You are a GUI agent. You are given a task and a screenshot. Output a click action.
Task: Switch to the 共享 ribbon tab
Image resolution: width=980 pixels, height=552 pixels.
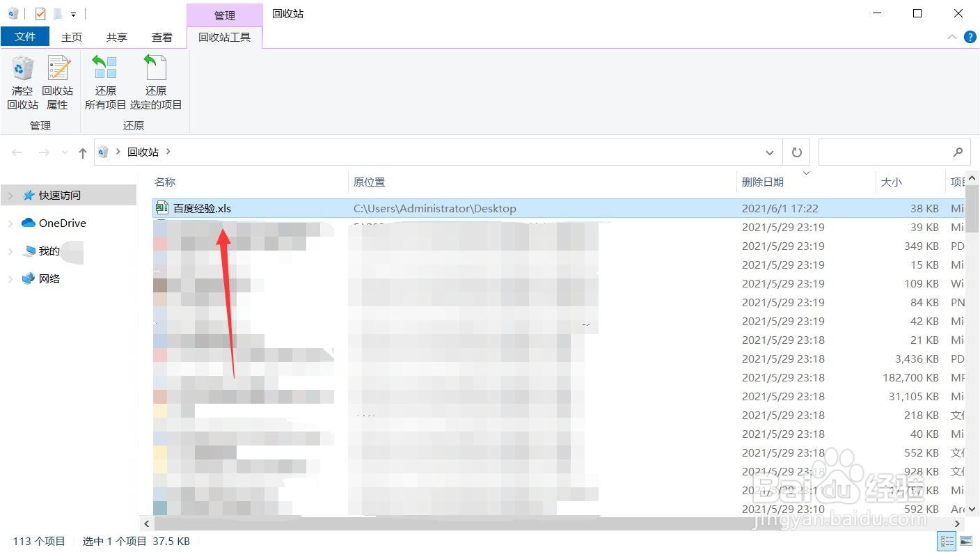coord(116,38)
